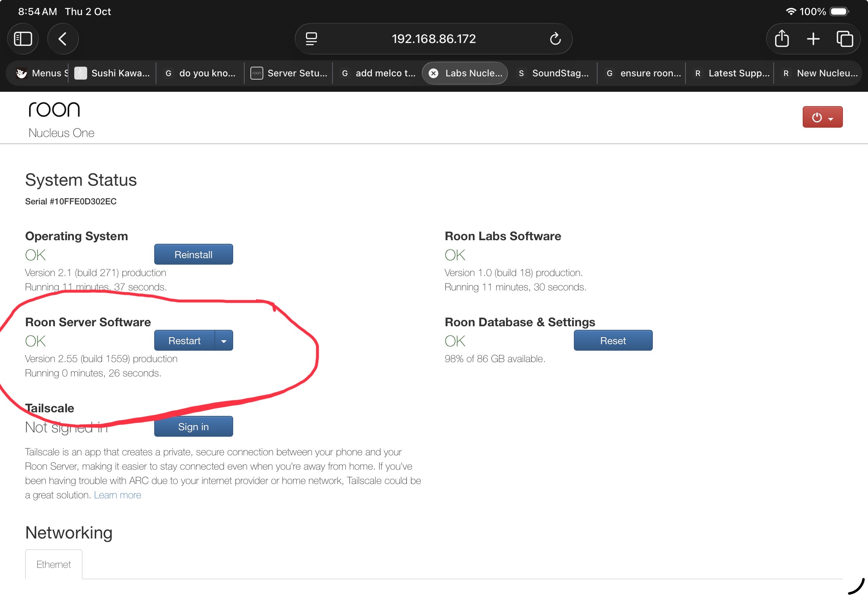Toggle the Safari sidebar icon
868x598 pixels.
pos(23,39)
